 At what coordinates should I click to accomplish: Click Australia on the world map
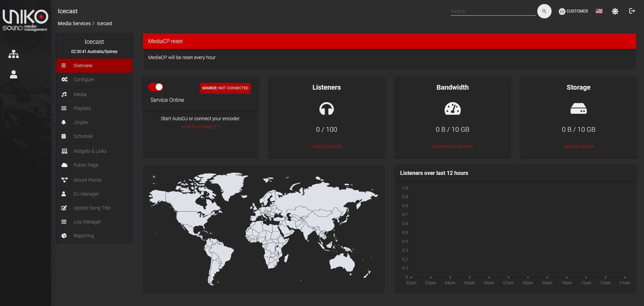coord(342,263)
